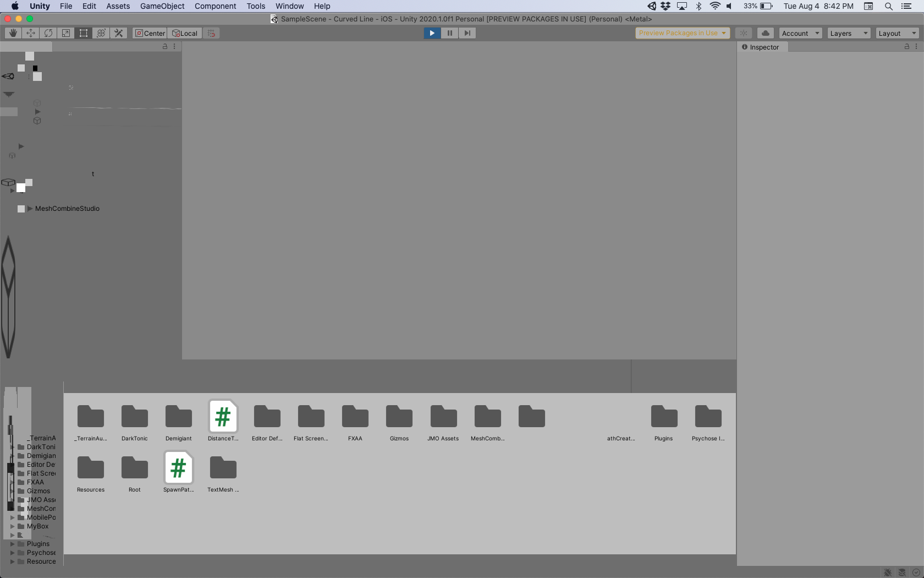Select the combined Transform tool

101,33
